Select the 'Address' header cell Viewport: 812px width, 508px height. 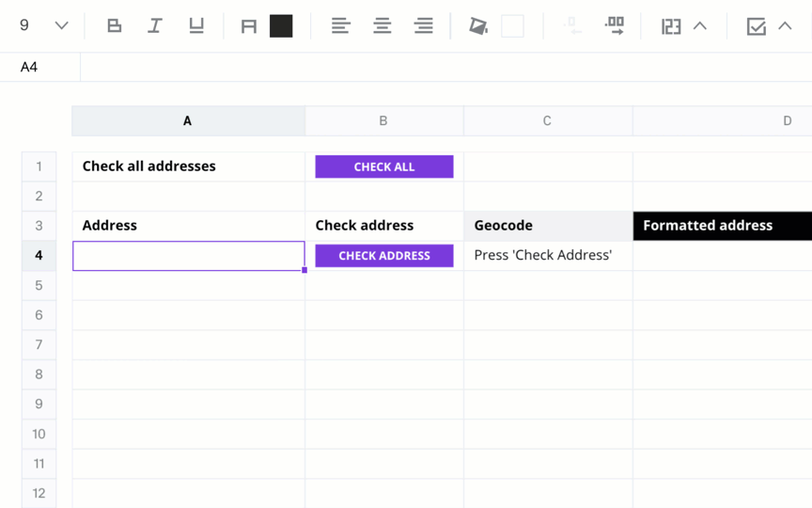pos(189,226)
